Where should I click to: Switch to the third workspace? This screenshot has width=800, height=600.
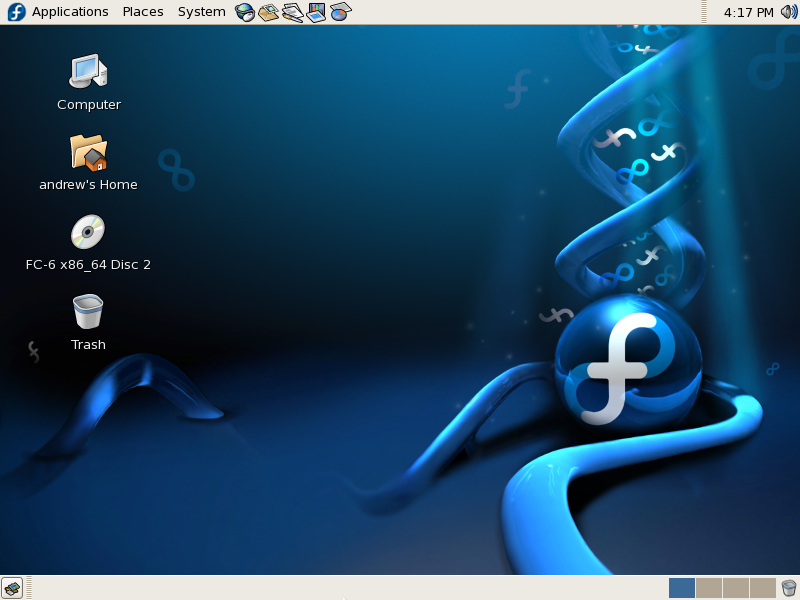(735, 588)
